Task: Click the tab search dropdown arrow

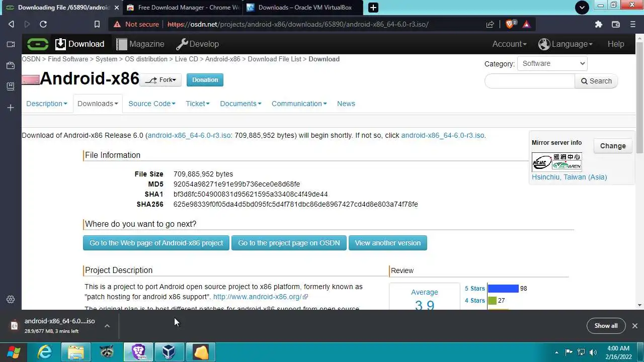Action: 582,8
